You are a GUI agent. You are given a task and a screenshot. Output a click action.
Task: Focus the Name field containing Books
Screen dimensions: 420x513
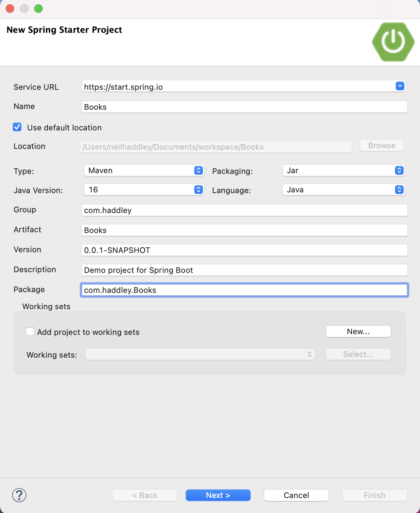point(244,107)
